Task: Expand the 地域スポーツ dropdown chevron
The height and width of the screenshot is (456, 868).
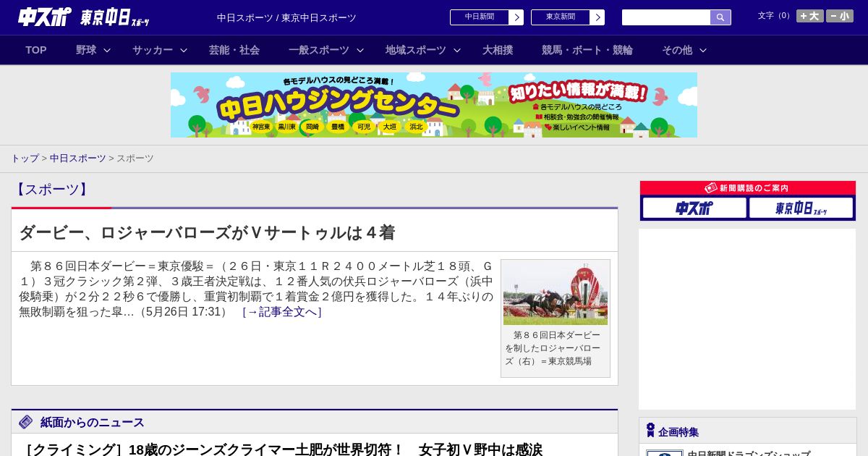Action: 457,50
